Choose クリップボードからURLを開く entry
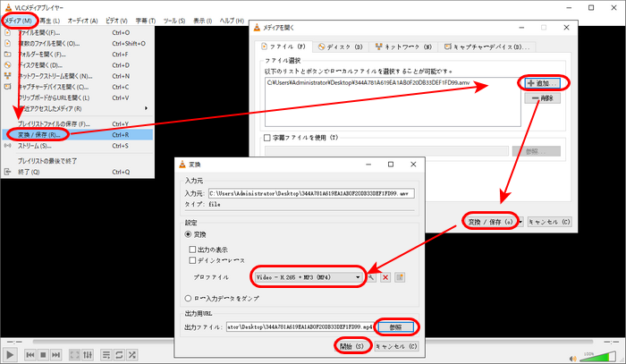This screenshot has height=364, width=626. point(78,97)
